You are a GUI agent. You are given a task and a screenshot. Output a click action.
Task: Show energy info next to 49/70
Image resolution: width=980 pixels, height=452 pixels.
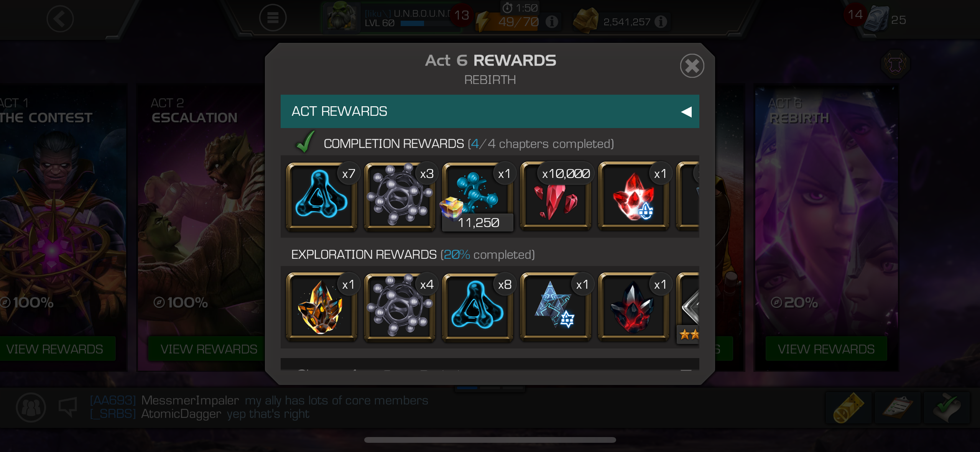tap(551, 22)
